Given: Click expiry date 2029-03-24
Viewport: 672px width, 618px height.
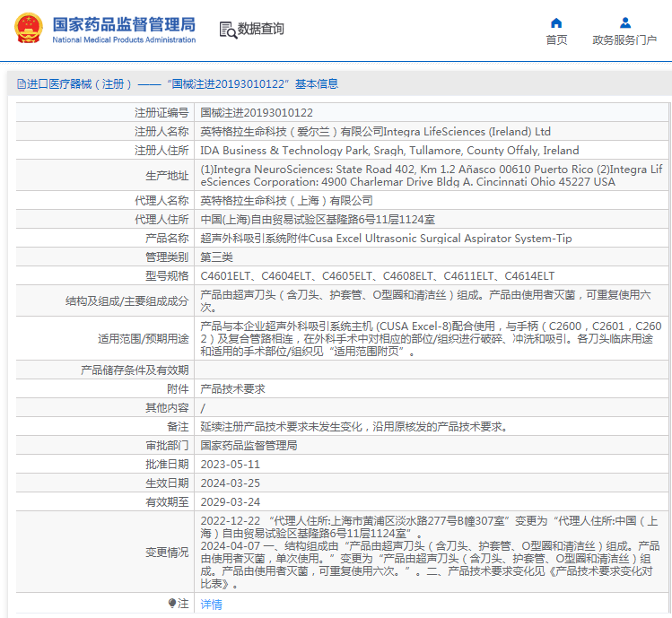Looking at the screenshot, I should click(x=231, y=502).
